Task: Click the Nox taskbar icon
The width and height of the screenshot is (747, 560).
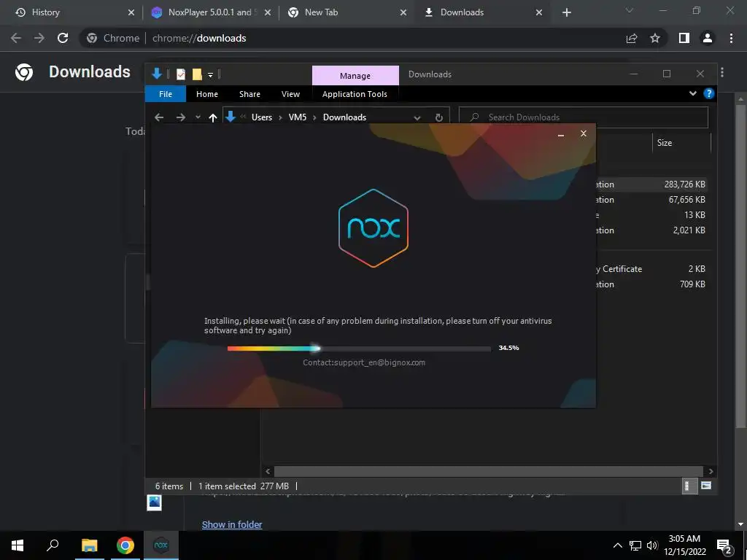Action: [161, 545]
